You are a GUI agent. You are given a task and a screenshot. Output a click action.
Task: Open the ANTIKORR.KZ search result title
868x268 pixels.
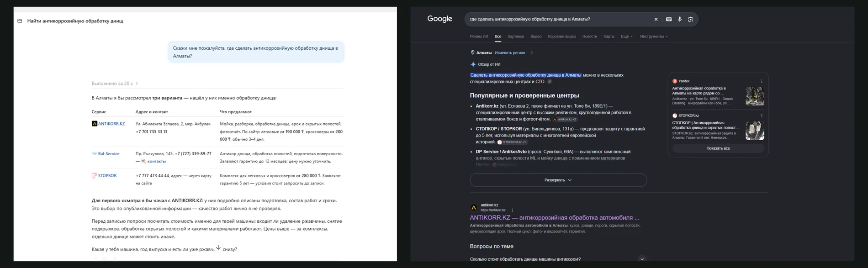[555, 218]
